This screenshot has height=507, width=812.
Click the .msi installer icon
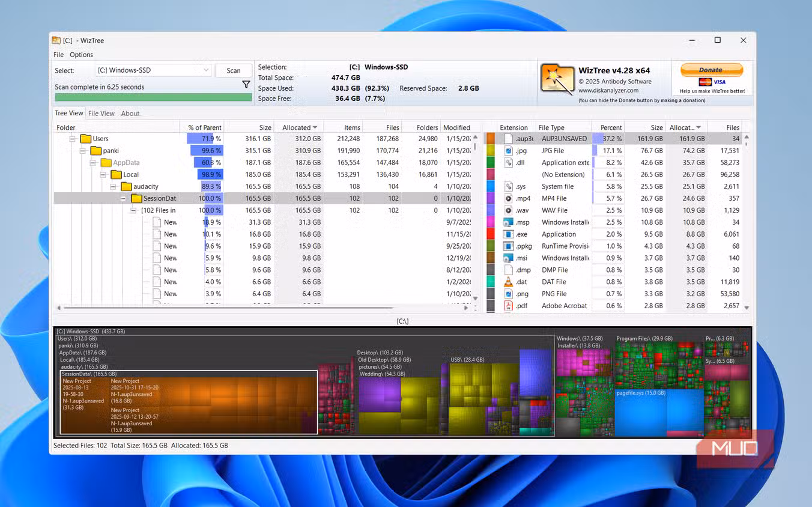[x=508, y=258]
